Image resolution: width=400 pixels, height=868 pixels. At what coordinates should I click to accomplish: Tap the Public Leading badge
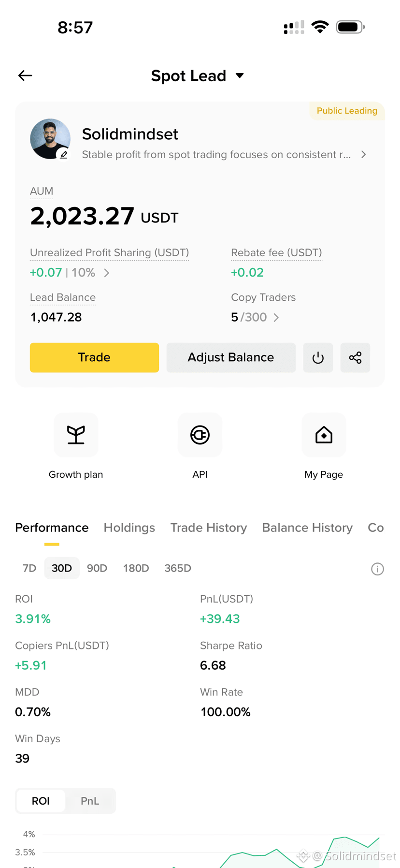pos(347,111)
